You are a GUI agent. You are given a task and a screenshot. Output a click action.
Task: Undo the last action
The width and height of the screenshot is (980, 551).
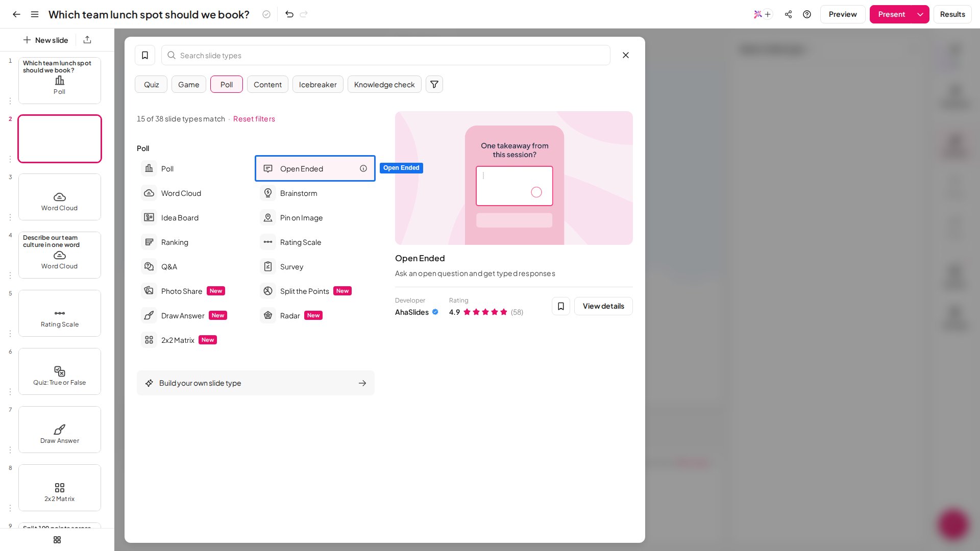[x=289, y=14]
